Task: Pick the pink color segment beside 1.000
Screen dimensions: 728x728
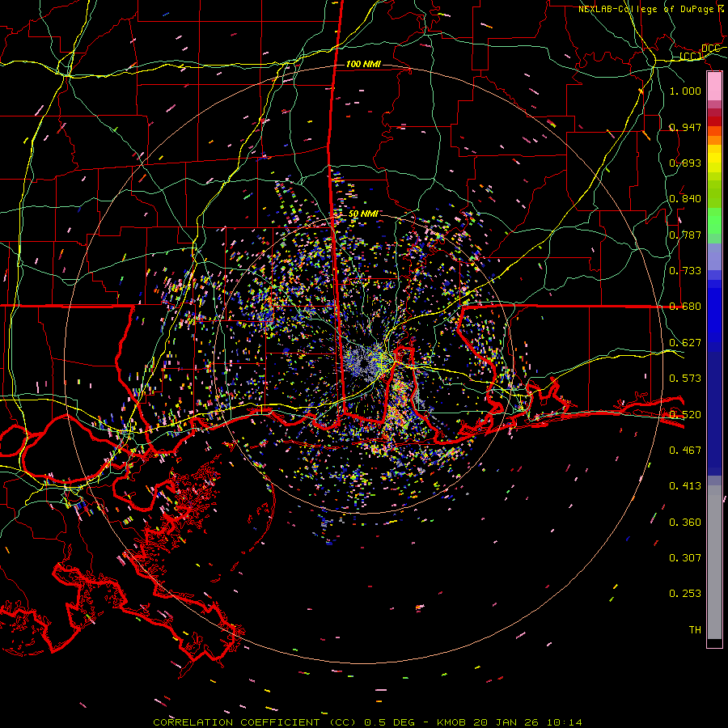Action: click(x=714, y=86)
